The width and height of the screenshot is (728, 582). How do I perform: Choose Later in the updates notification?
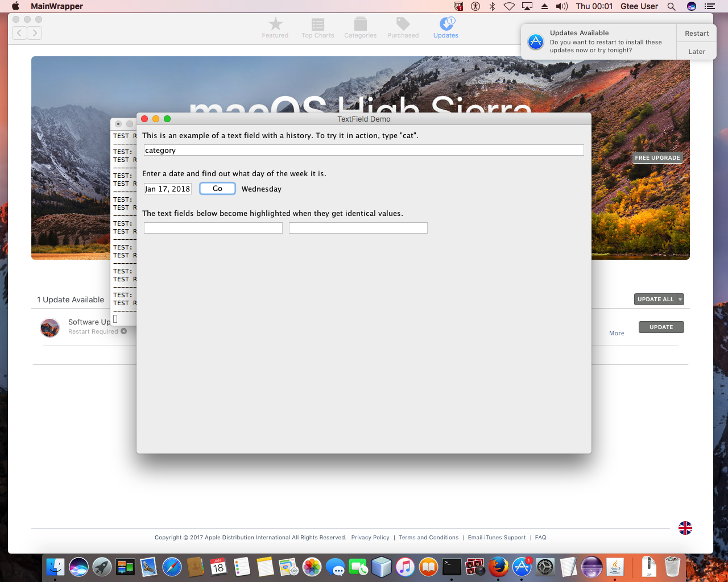coord(697,52)
